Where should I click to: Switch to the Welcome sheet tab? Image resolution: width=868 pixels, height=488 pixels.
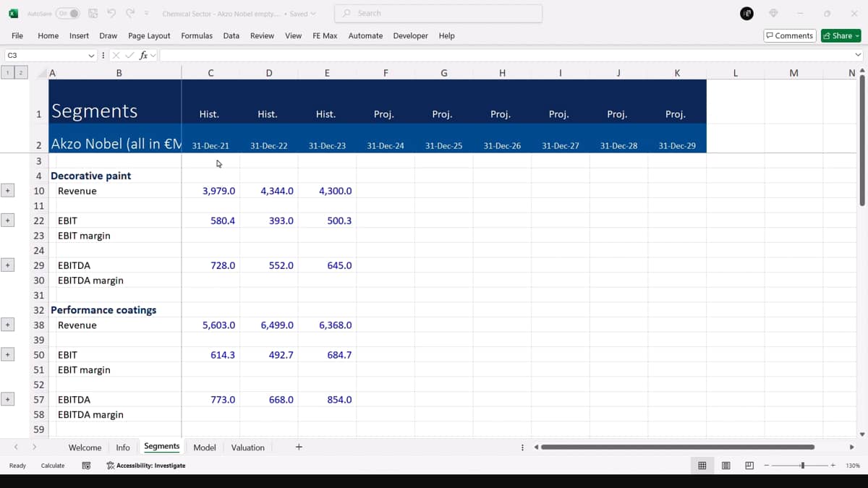[x=85, y=448]
